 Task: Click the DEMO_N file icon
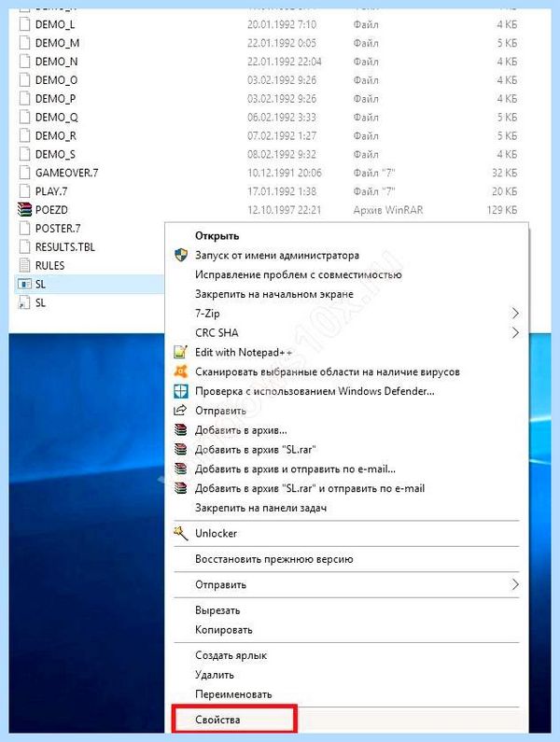pyautogui.click(x=24, y=62)
